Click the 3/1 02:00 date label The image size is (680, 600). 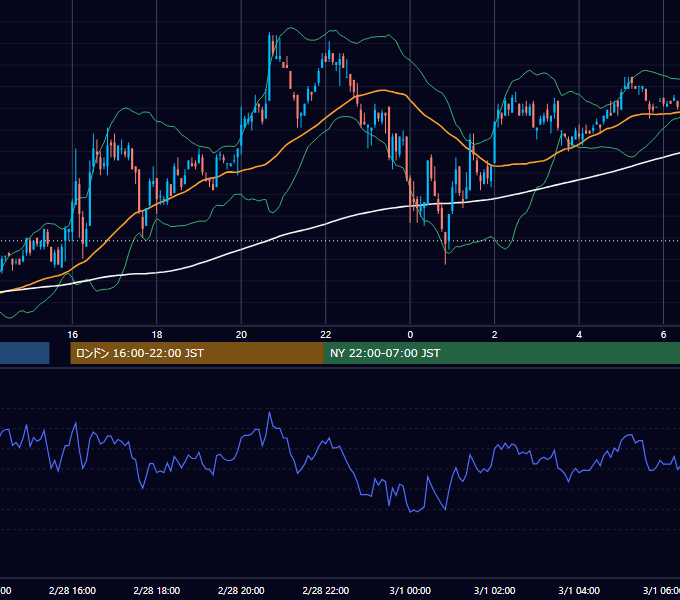click(x=494, y=590)
